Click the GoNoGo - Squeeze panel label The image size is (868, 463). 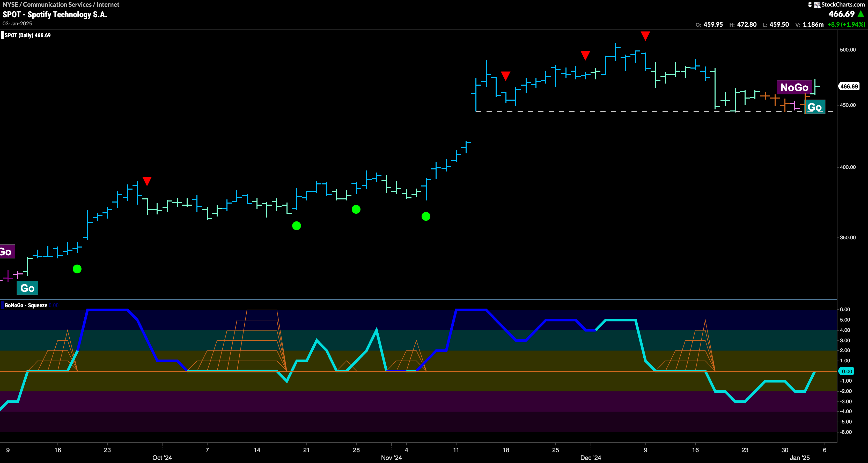pyautogui.click(x=26, y=305)
